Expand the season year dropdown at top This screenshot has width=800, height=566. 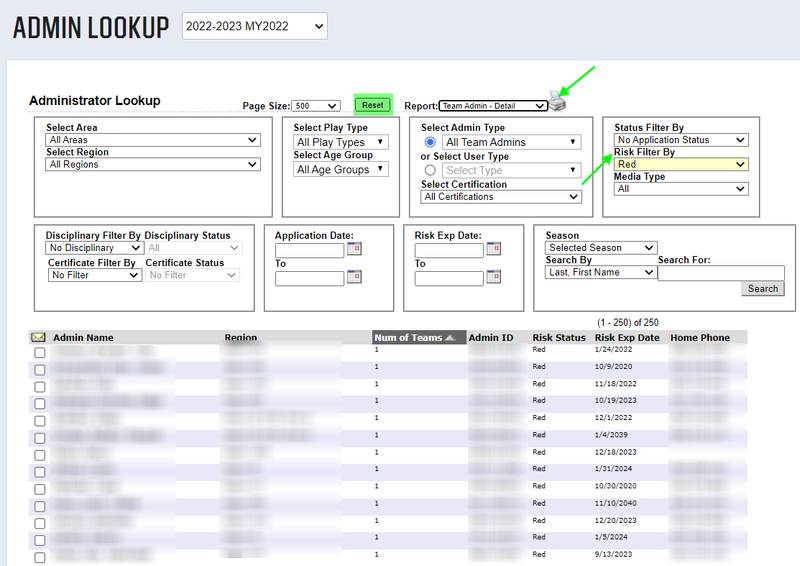tap(254, 27)
